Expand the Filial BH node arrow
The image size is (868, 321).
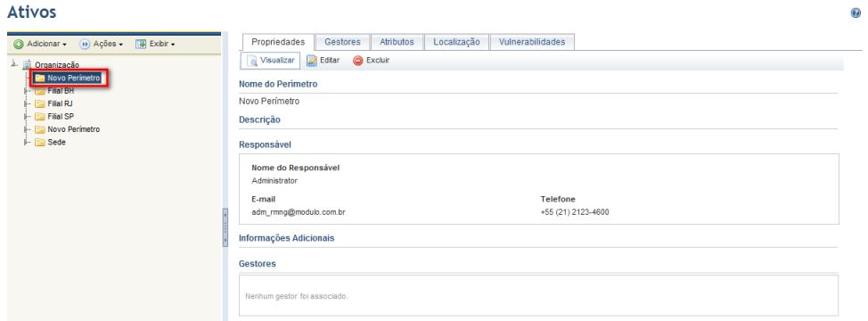click(27, 91)
